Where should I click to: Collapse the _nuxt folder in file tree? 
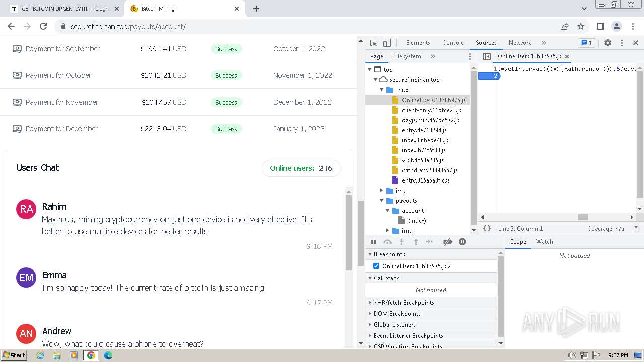click(x=382, y=90)
